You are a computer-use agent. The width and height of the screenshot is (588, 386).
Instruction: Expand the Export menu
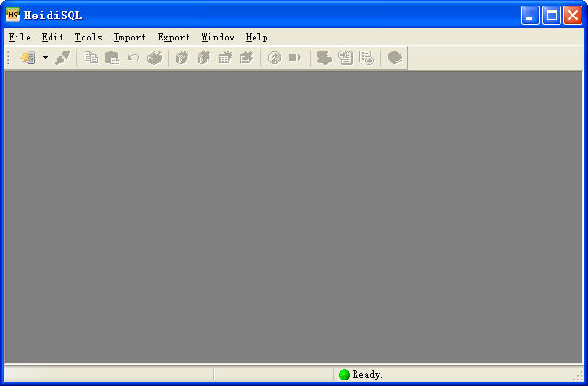174,38
